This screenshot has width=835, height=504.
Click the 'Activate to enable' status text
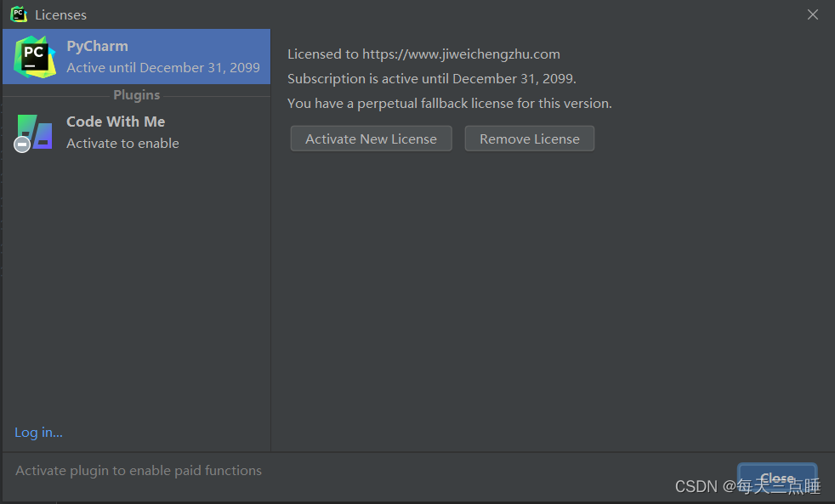pos(122,143)
